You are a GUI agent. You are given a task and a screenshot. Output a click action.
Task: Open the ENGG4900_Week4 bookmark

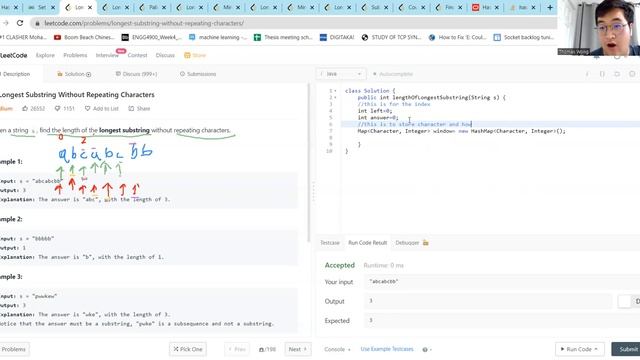(152, 37)
